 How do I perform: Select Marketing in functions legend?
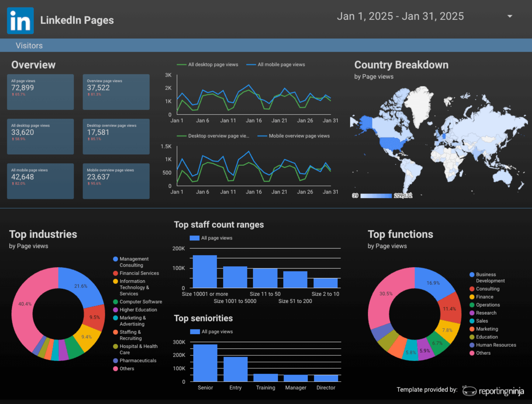[x=484, y=329]
